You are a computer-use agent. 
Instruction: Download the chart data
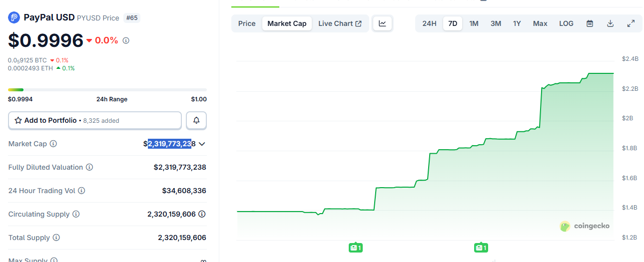[610, 23]
